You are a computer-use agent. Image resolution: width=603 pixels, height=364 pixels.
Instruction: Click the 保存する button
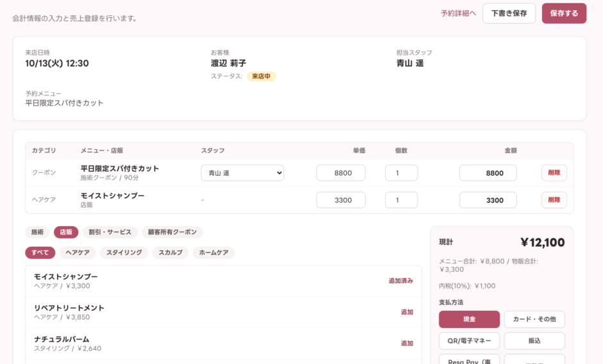point(564,13)
